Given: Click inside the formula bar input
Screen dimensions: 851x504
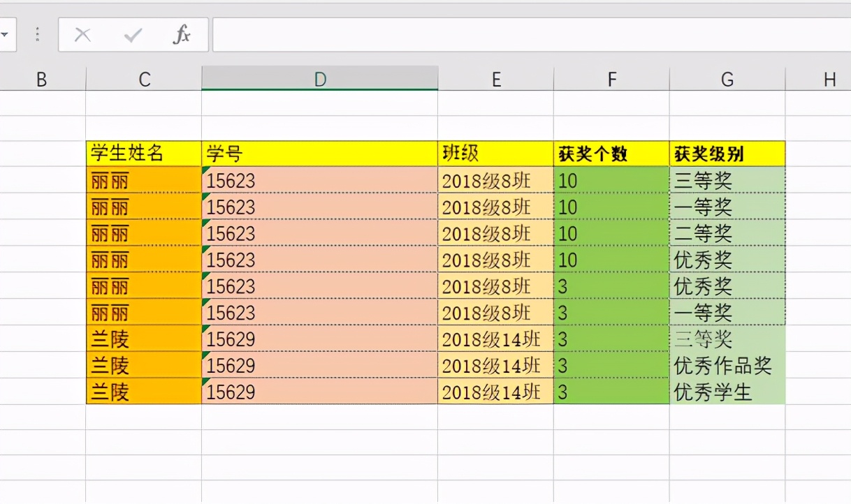Looking at the screenshot, I should pos(531,35).
